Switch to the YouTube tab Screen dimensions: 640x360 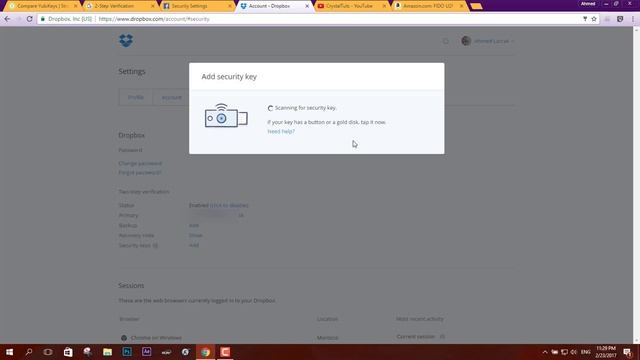(x=349, y=6)
